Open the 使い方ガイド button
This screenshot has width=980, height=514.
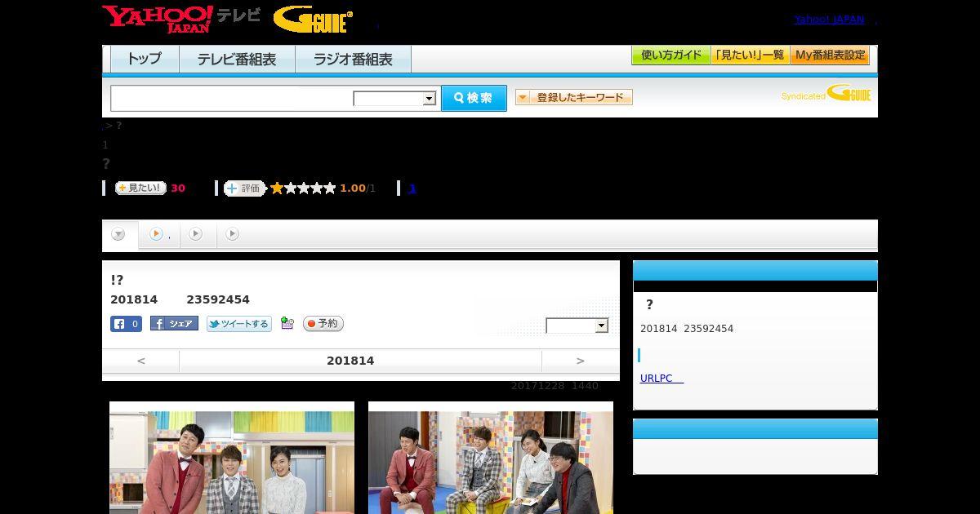pyautogui.click(x=670, y=55)
